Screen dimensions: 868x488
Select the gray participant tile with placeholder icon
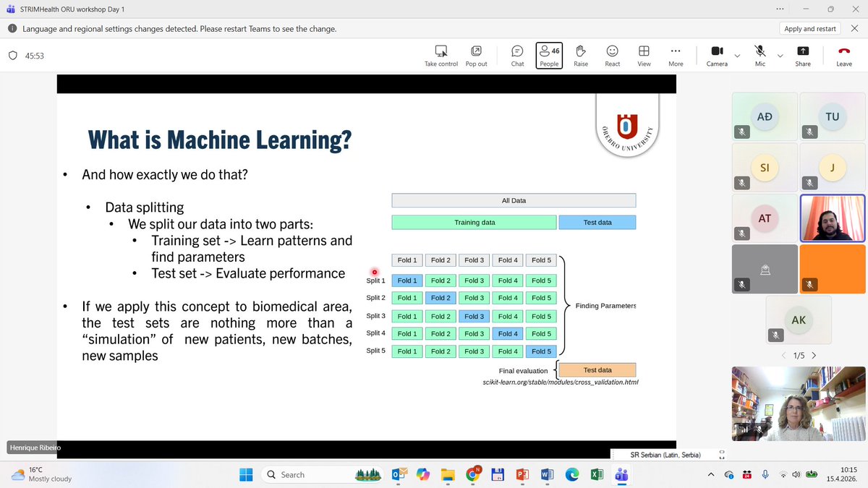(765, 268)
